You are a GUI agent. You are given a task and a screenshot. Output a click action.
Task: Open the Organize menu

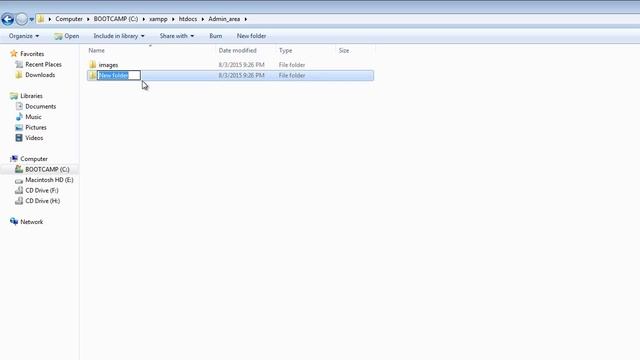pyautogui.click(x=24, y=36)
